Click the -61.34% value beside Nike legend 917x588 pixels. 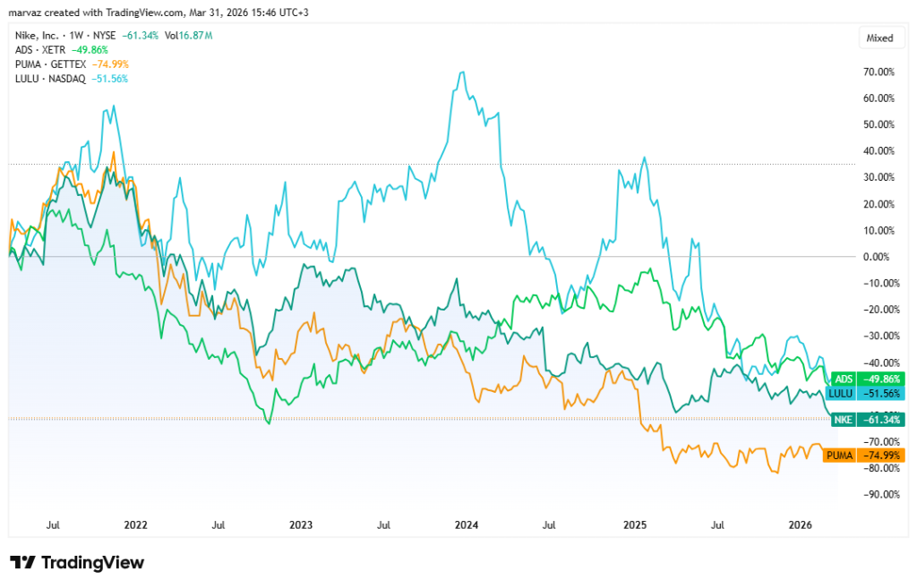coord(140,35)
